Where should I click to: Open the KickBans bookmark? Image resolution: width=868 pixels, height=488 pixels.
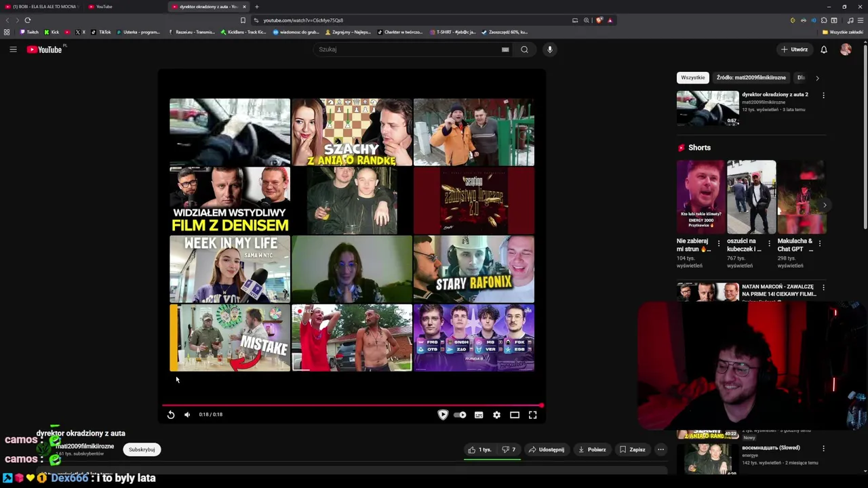tap(243, 32)
